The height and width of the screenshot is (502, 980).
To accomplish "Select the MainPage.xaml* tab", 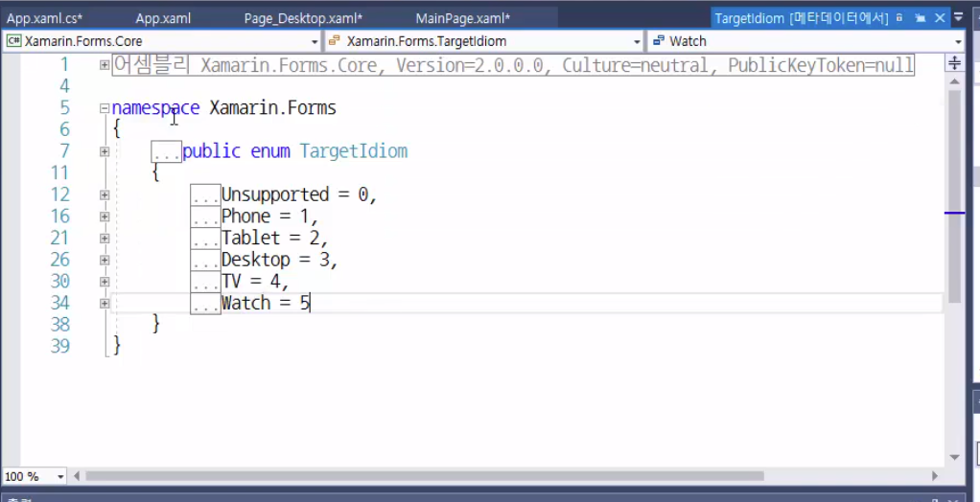I will pyautogui.click(x=463, y=19).
